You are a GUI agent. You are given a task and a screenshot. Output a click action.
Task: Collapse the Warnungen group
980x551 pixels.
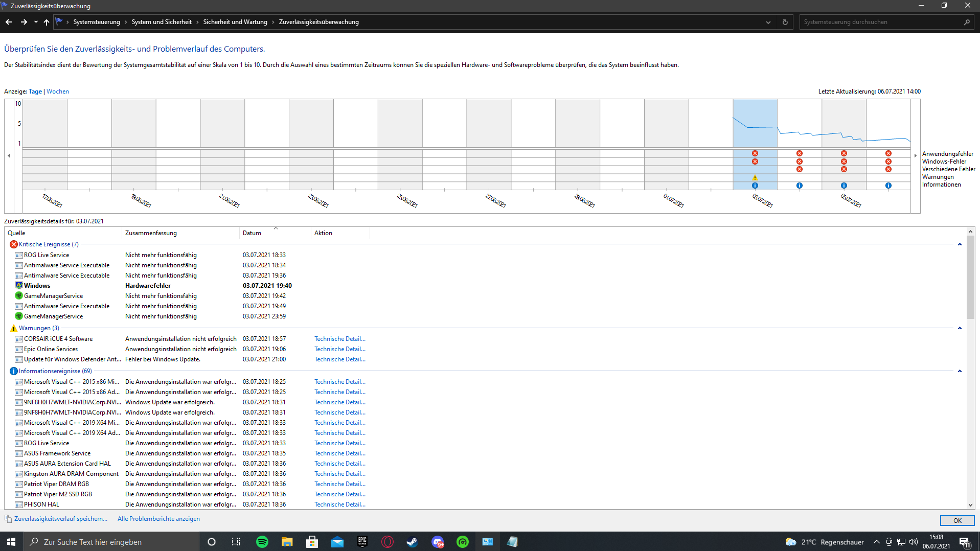click(960, 328)
